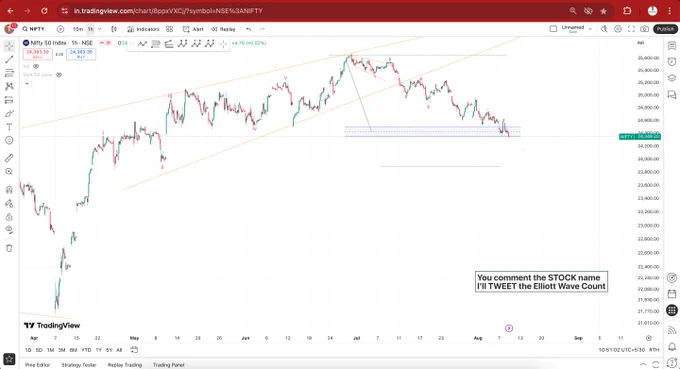Image resolution: width=680 pixels, height=369 pixels.
Task: Open the chats panel in right sidebar
Action: [672, 94]
